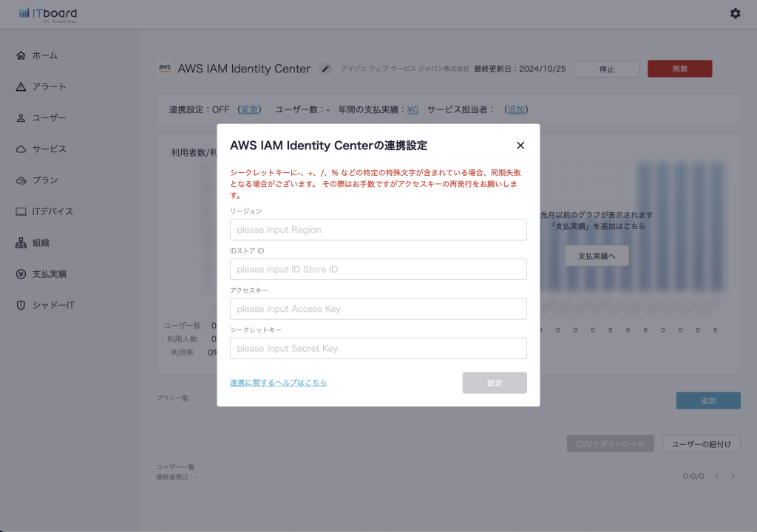
Task: Click the 支払実績 yen icon
Action: (x=21, y=274)
